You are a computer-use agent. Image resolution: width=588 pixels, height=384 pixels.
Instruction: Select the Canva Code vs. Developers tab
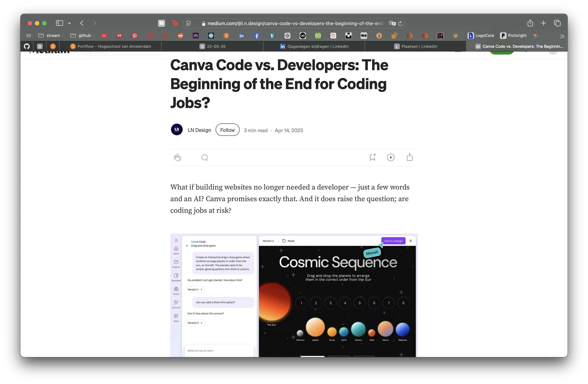517,46
